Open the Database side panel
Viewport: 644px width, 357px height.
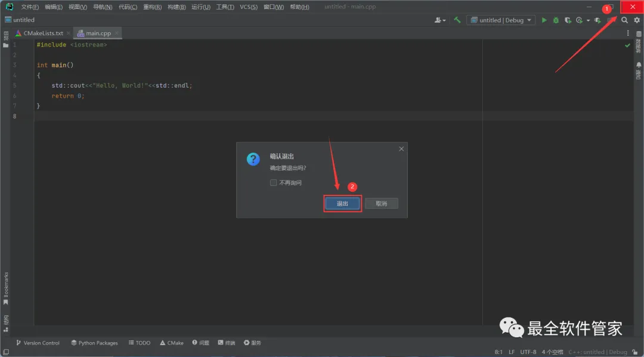coord(639,42)
